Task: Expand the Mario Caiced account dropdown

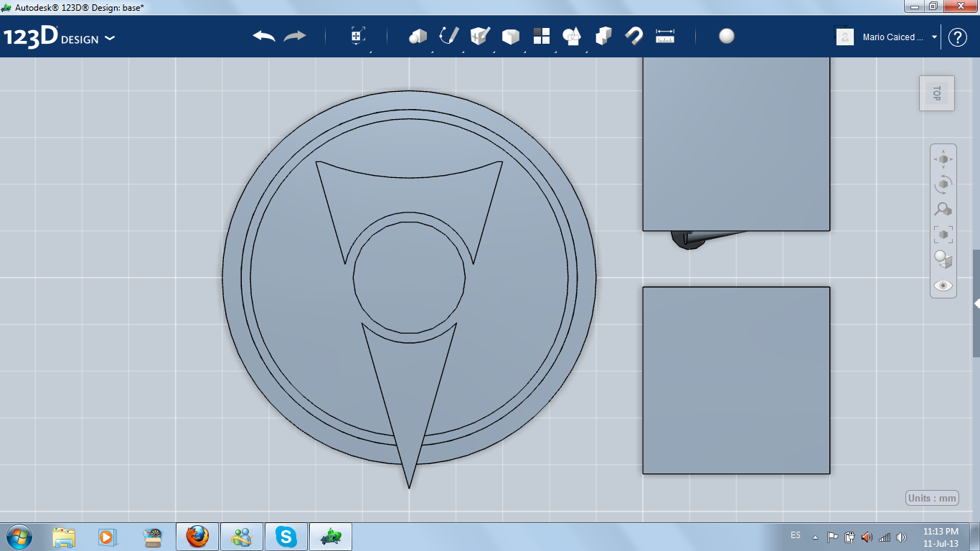Action: pos(934,37)
